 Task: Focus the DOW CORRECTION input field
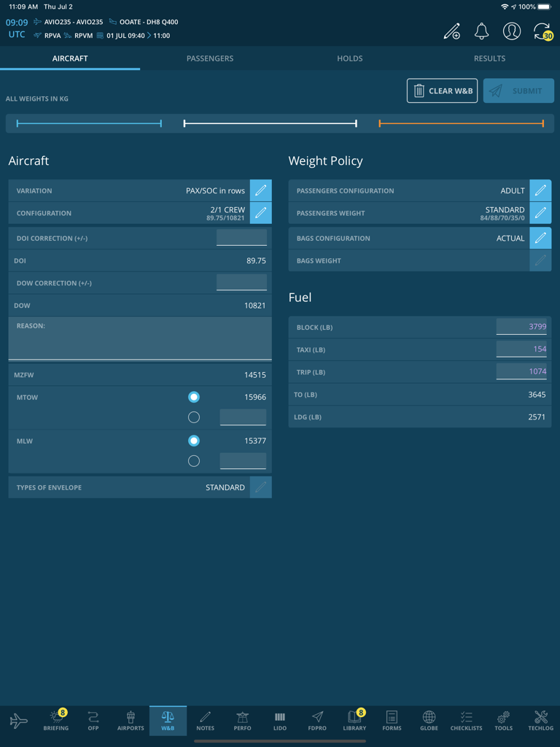pos(241,282)
